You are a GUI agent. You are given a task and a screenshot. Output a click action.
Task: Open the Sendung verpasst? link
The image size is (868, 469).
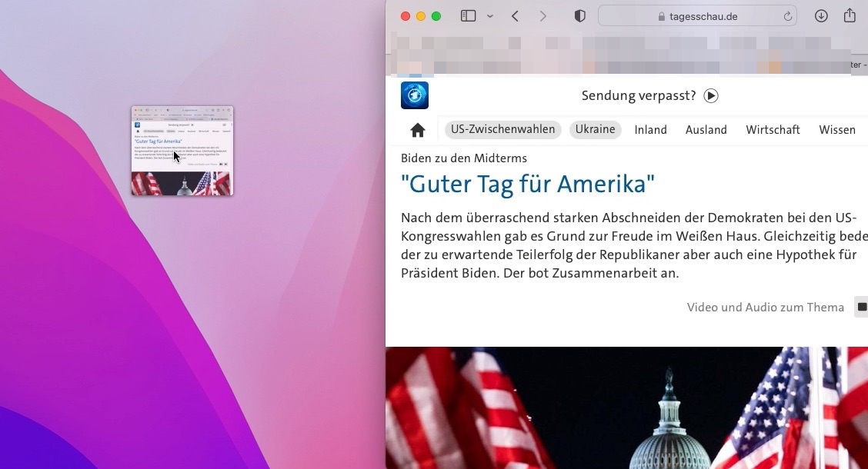(639, 95)
